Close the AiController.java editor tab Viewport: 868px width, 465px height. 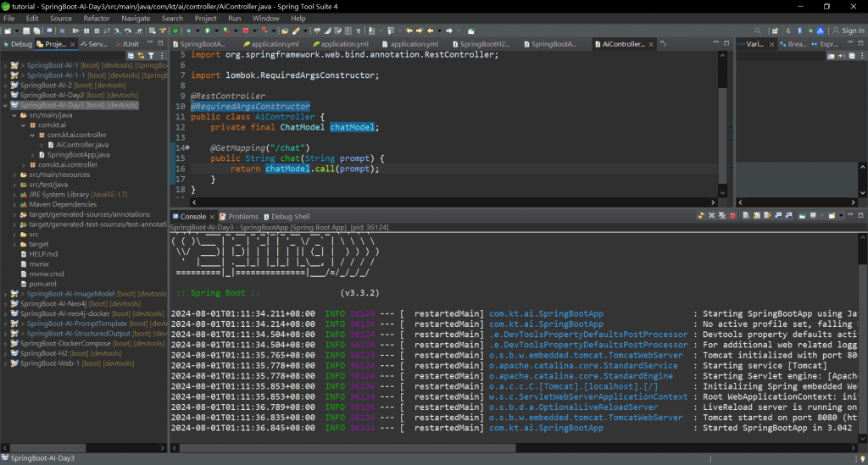coord(651,44)
